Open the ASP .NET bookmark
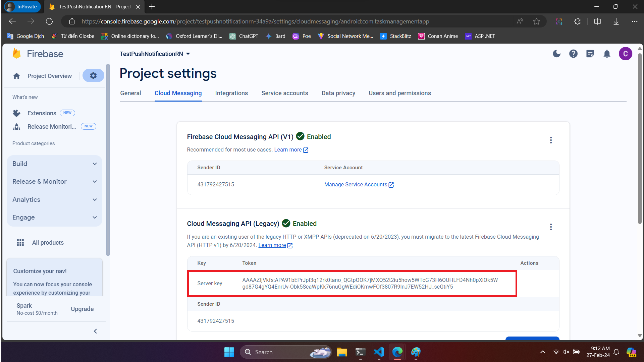Screen dimensions: 644x362 click(480, 36)
